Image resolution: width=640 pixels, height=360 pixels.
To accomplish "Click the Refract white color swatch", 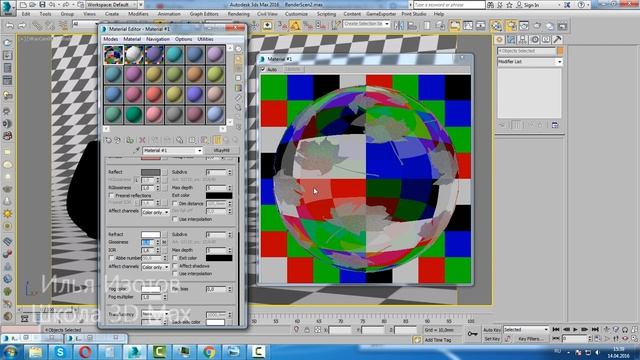I will [x=151, y=235].
